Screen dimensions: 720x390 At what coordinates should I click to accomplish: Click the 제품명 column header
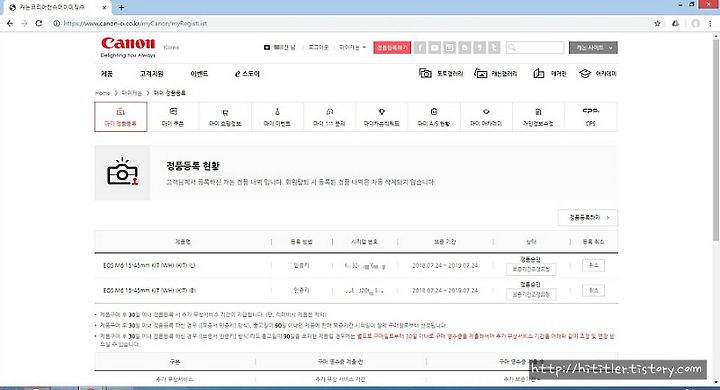[x=183, y=242]
